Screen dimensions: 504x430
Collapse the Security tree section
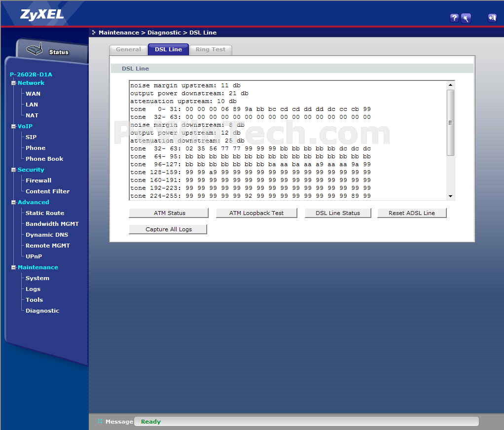point(13,170)
